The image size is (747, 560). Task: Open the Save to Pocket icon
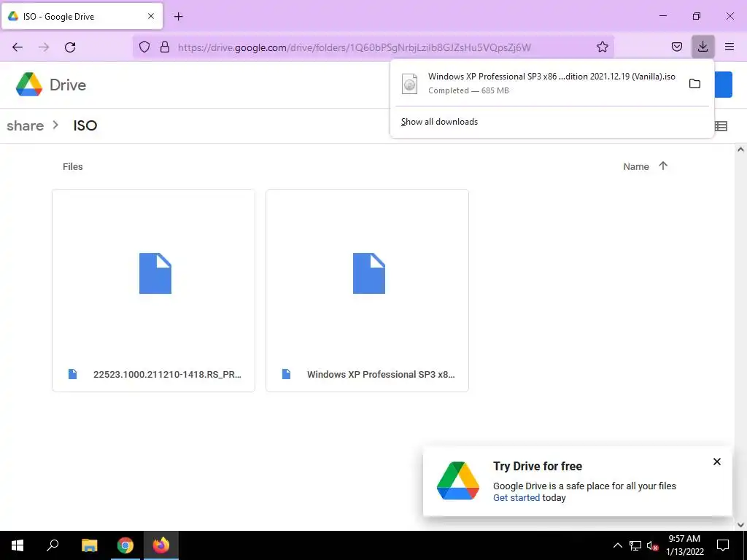pos(676,47)
